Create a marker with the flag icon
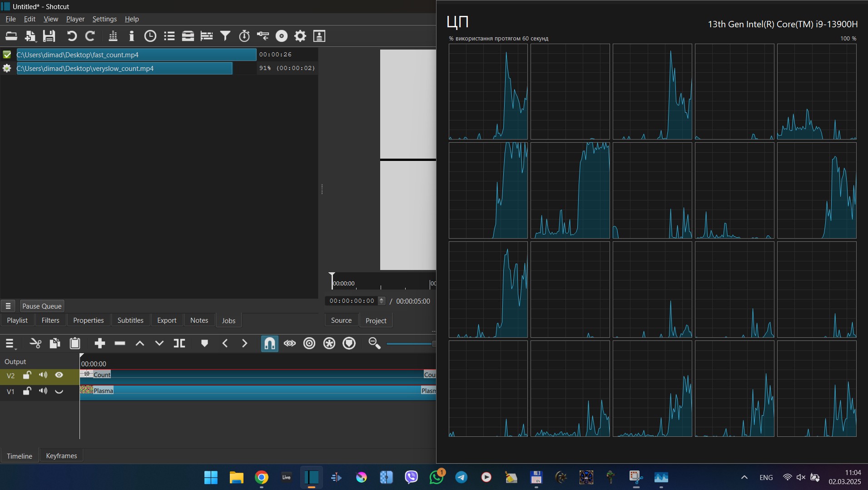Viewport: 868px width, 490px height. pyautogui.click(x=204, y=343)
